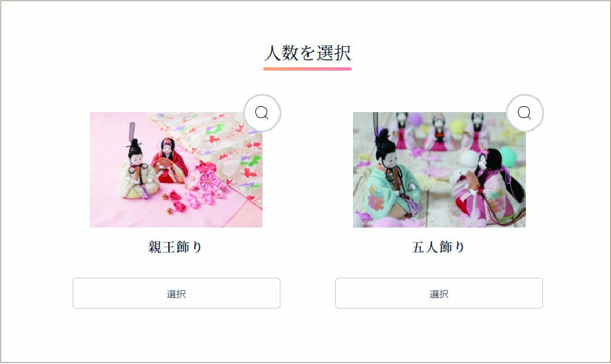Choose 五人飾り with the 選択 button below it
611x364 pixels.
[439, 293]
